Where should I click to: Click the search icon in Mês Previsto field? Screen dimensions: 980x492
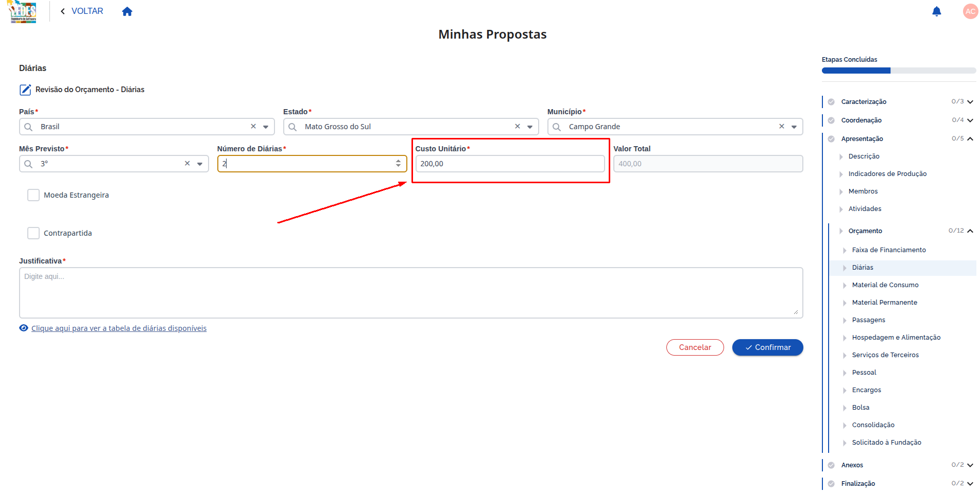point(29,164)
